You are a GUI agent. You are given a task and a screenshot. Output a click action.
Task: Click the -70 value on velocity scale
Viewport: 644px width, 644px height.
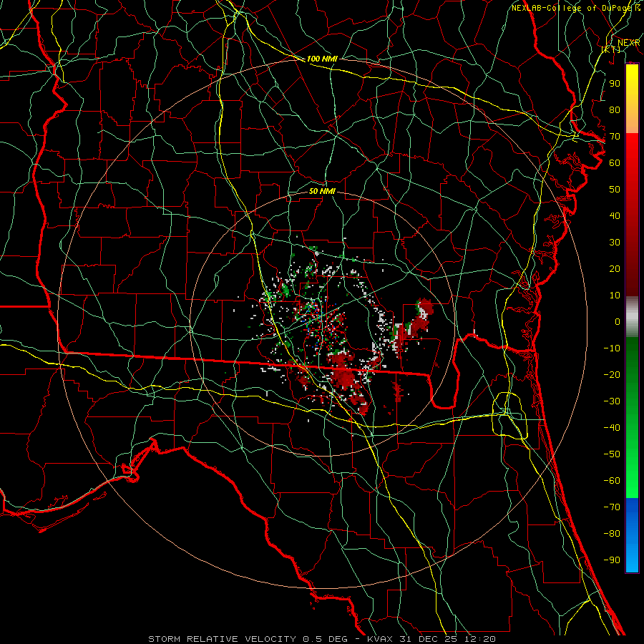click(612, 507)
